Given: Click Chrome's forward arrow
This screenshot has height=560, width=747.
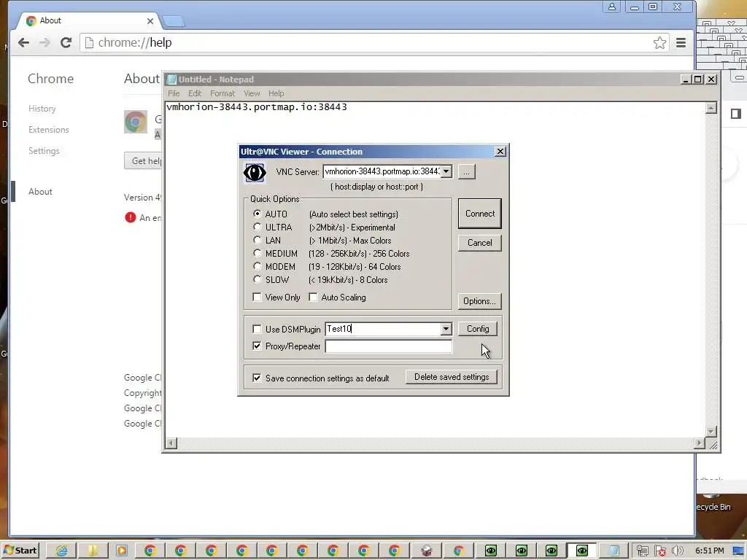Looking at the screenshot, I should pos(44,43).
